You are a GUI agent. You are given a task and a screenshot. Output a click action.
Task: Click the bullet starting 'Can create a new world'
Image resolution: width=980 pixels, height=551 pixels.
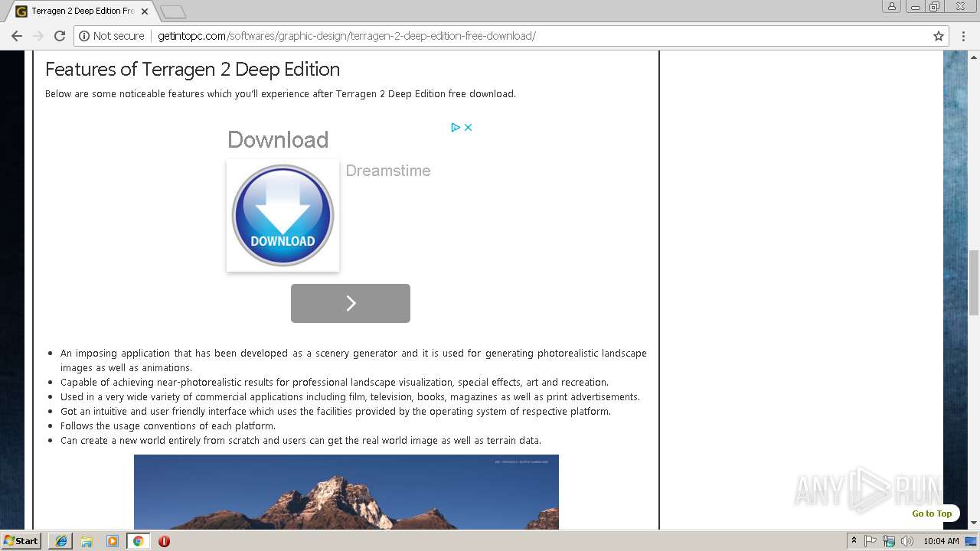pos(301,441)
